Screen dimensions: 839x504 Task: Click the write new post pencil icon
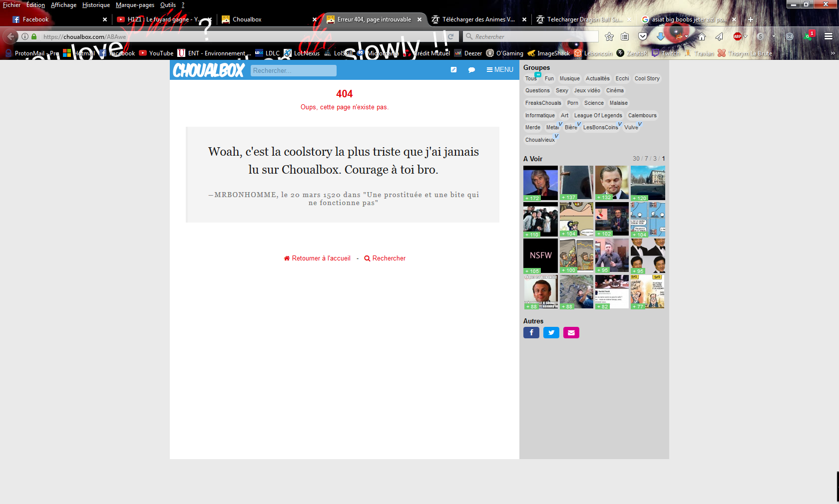[453, 70]
